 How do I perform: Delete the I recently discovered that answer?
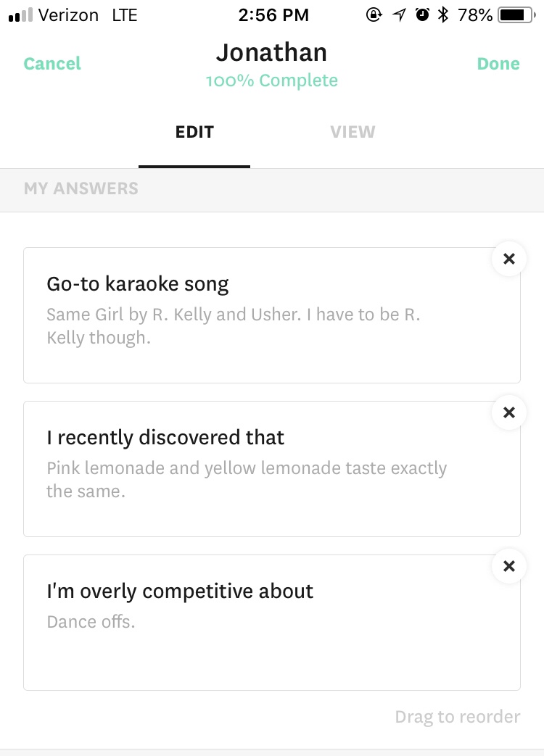[x=509, y=412]
